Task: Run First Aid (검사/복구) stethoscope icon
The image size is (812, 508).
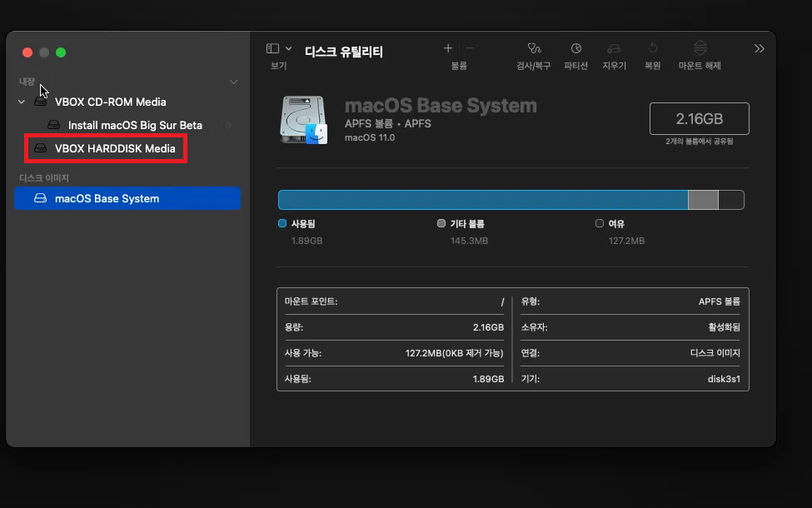Action: (x=534, y=48)
